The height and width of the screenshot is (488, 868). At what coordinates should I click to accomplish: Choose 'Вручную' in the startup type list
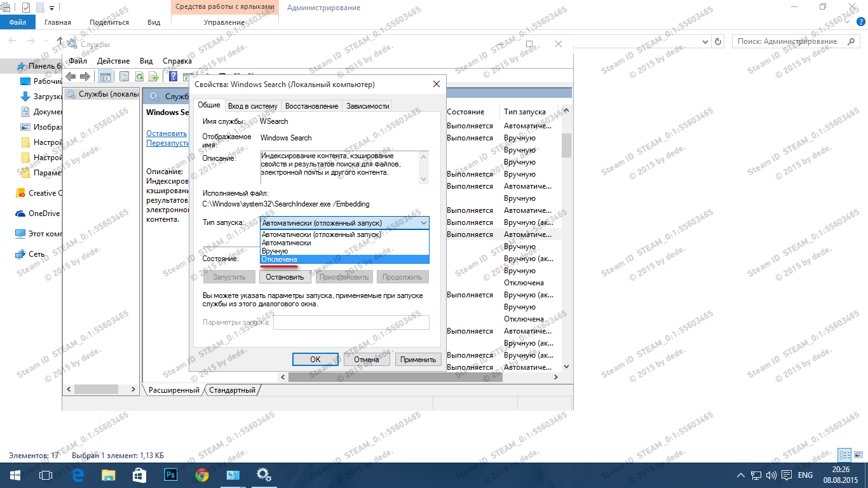(x=344, y=251)
